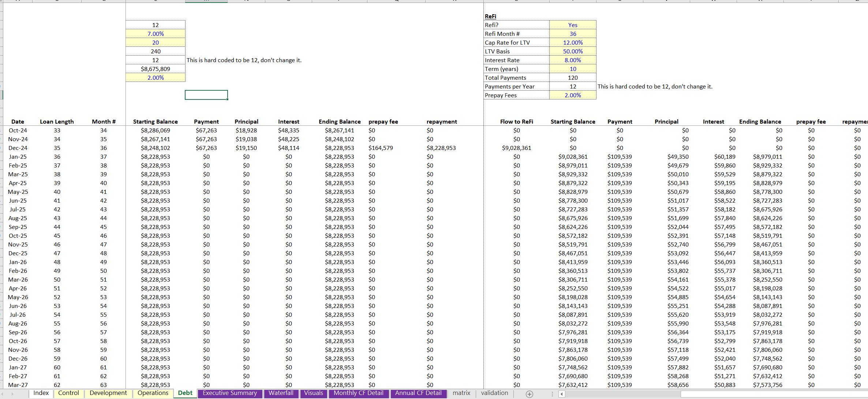Select the yellow cell with value 20

156,42
